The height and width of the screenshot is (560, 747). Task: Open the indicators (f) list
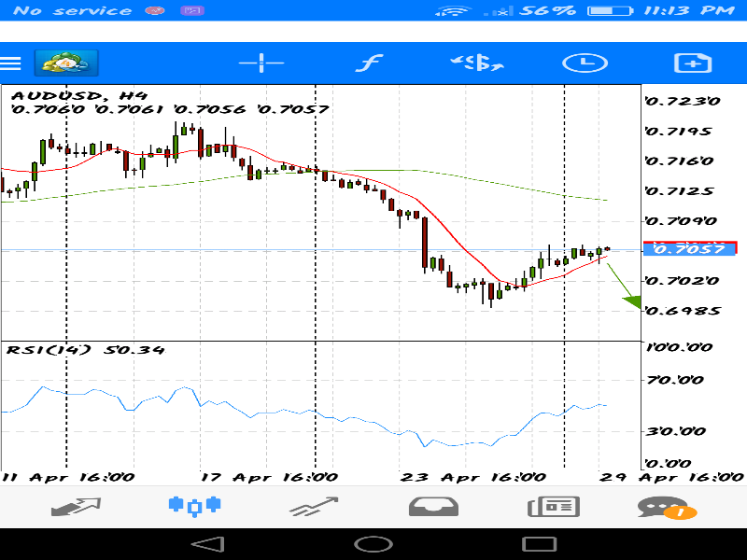pyautogui.click(x=369, y=63)
